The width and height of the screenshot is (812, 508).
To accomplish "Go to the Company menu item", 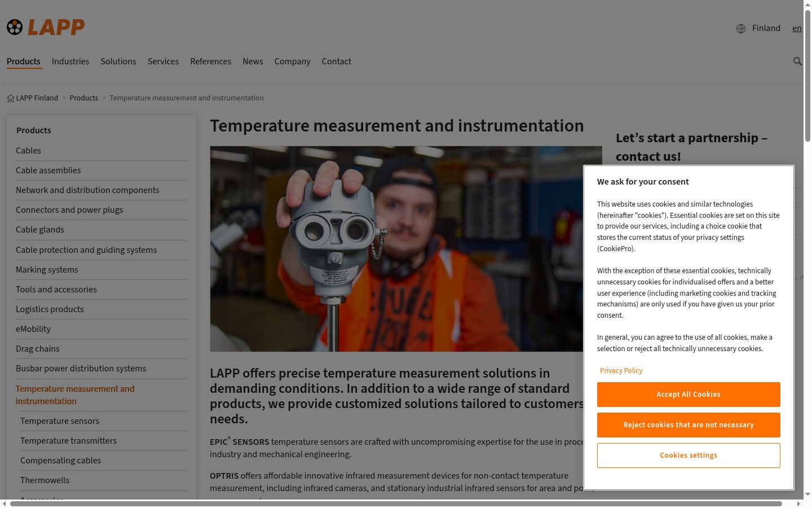I will (292, 62).
